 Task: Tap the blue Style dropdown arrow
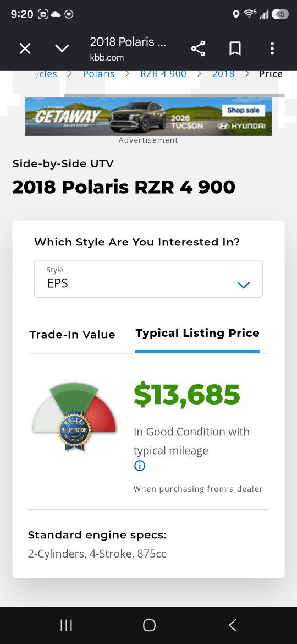(x=244, y=285)
